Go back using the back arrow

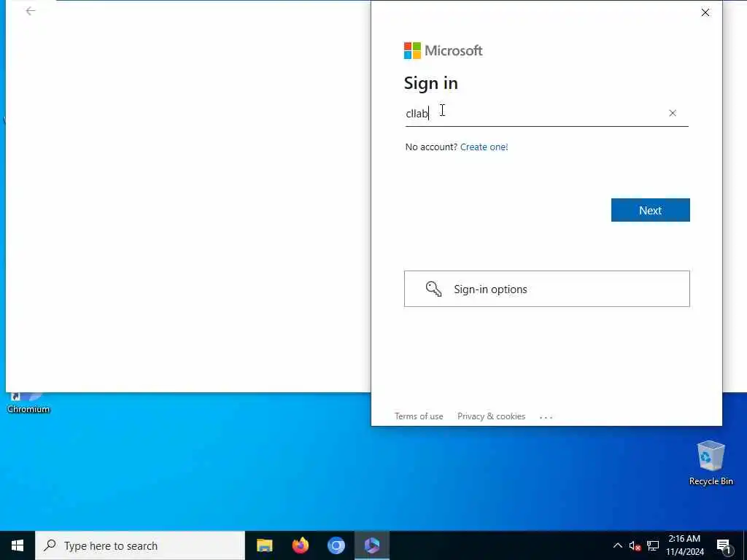31,11
